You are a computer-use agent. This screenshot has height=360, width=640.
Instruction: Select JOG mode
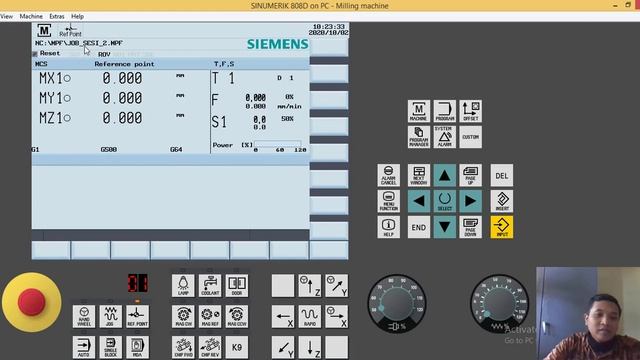click(111, 316)
